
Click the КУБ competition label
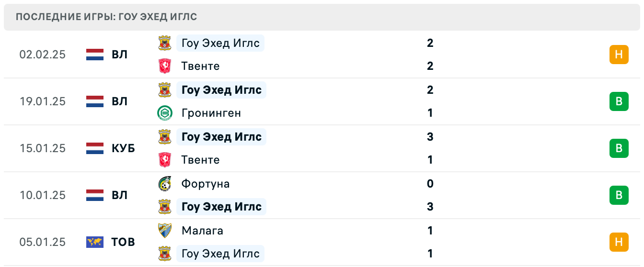point(123,148)
